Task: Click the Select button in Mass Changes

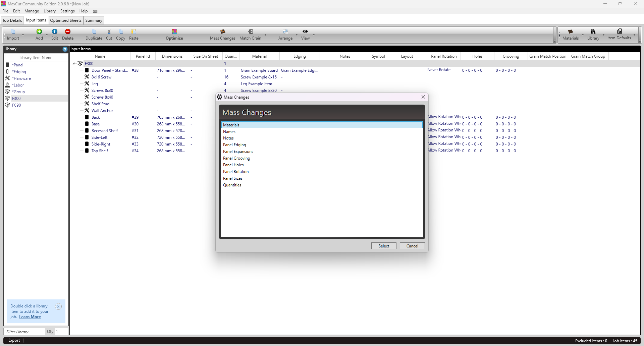Action: 384,246
